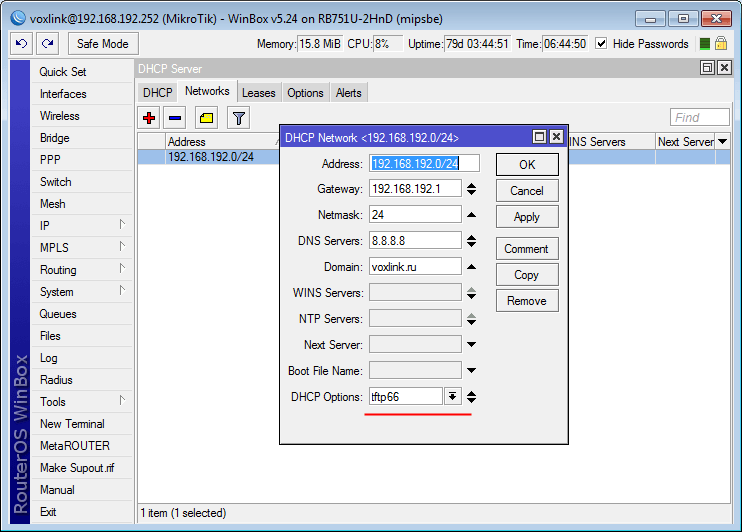The height and width of the screenshot is (532, 742).
Task: Add new DHCP network with red plus
Action: (149, 118)
